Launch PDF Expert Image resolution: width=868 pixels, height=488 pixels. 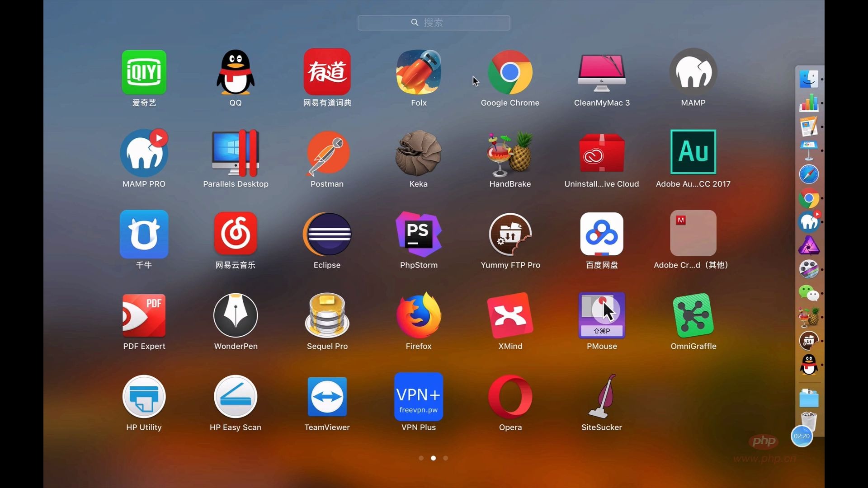(x=144, y=315)
